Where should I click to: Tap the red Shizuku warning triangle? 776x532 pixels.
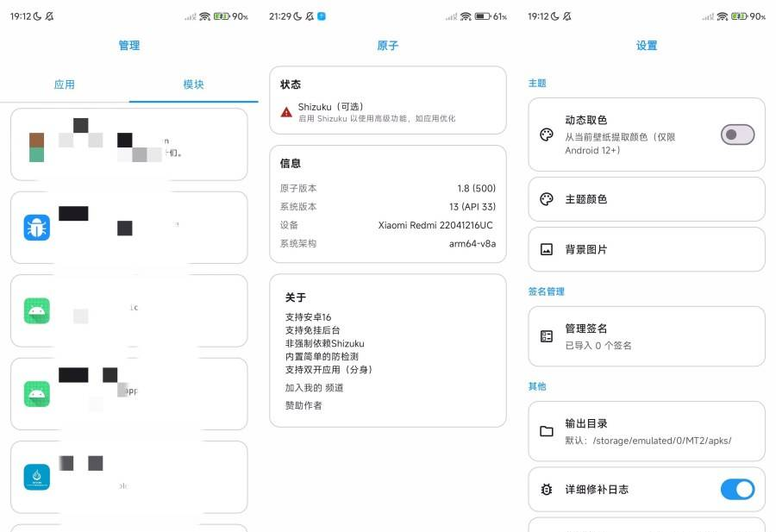(286, 112)
